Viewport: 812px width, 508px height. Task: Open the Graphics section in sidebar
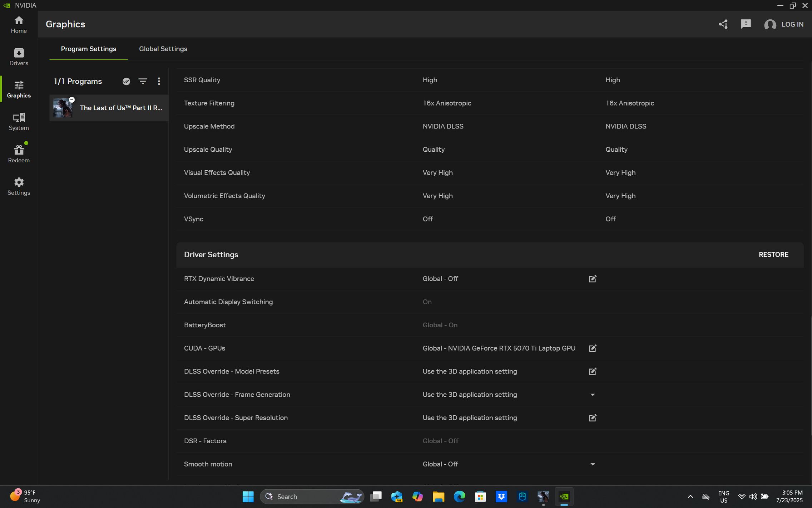(19, 89)
